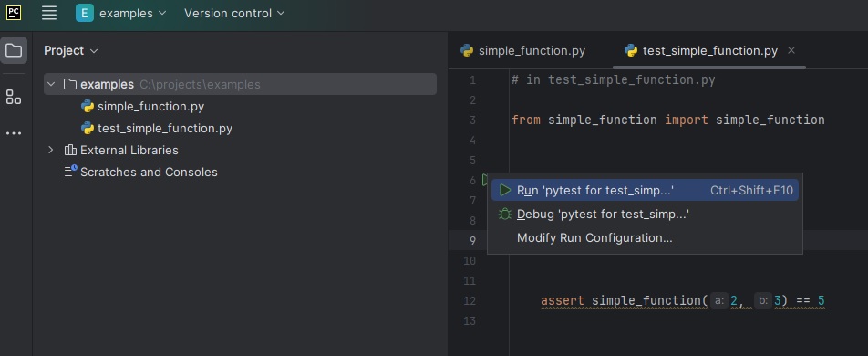Click the green Run triangle icon in menu
Image resolution: width=868 pixels, height=356 pixels.
504,190
